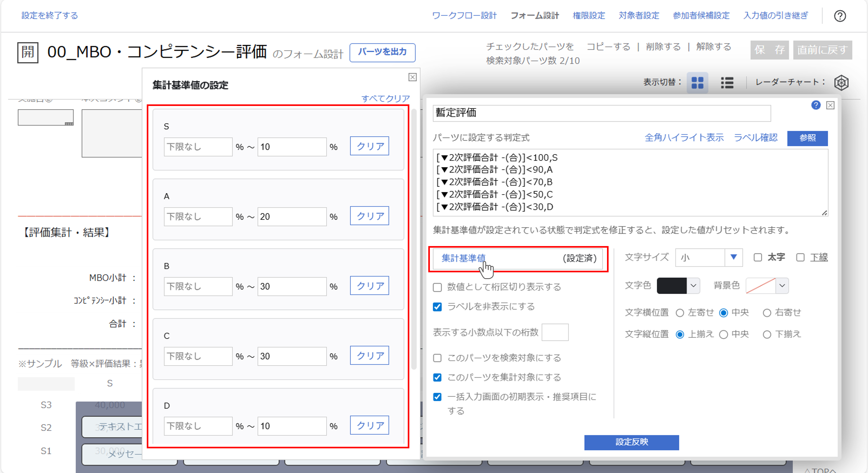Screen dimensions: 868x473
Task: Close the 暫定評価 parts settings panel
Action: coord(830,106)
